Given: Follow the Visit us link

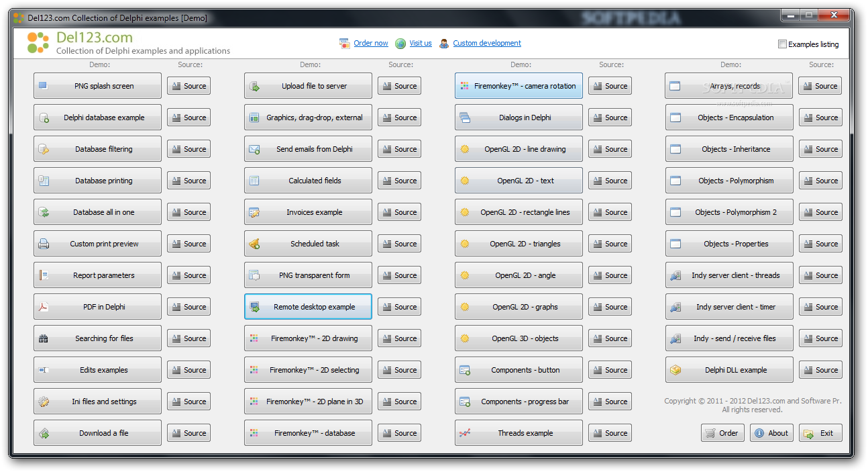Looking at the screenshot, I should [x=421, y=43].
